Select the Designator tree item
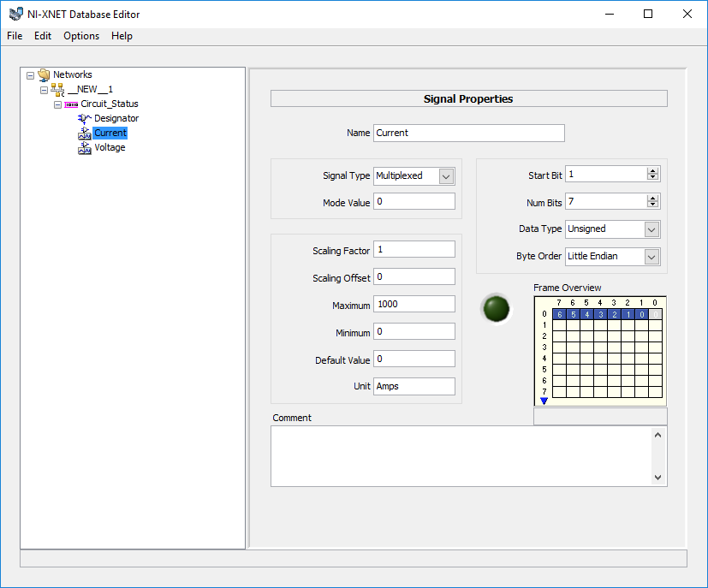 116,118
